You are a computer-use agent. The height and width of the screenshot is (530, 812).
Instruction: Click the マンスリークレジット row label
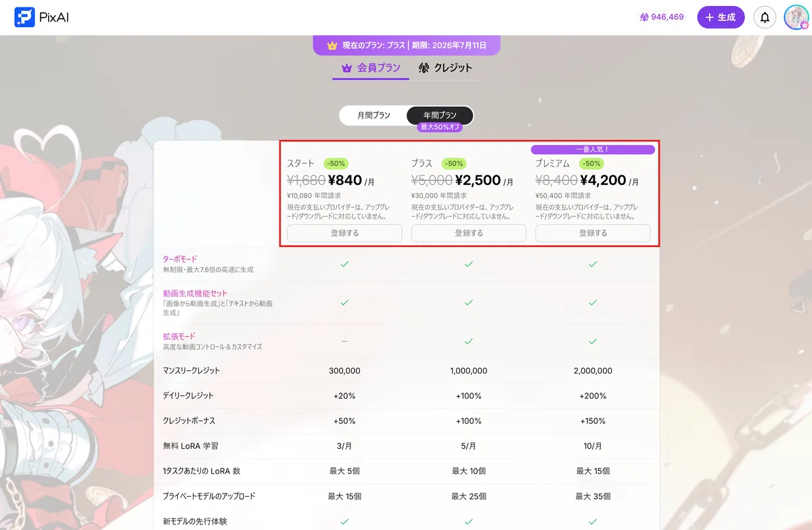191,371
